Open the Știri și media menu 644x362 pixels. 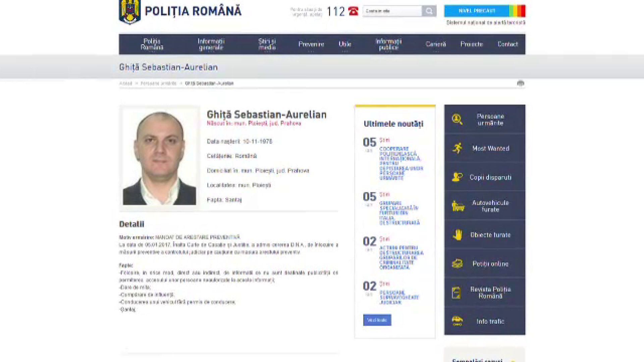pyautogui.click(x=267, y=44)
